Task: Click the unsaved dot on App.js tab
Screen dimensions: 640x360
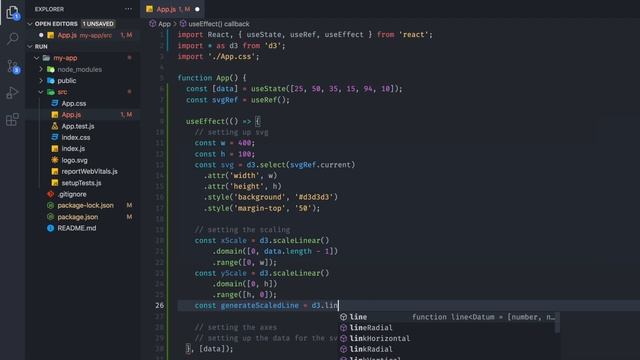Action: tap(197, 9)
